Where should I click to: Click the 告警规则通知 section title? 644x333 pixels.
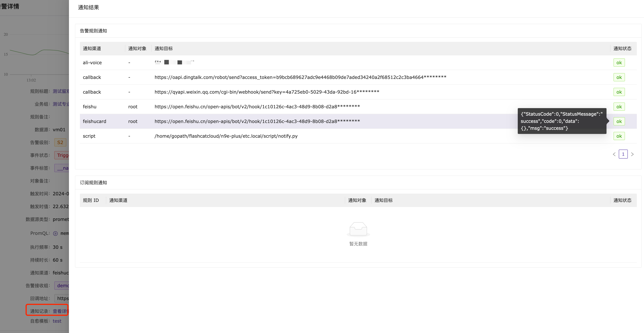93,31
